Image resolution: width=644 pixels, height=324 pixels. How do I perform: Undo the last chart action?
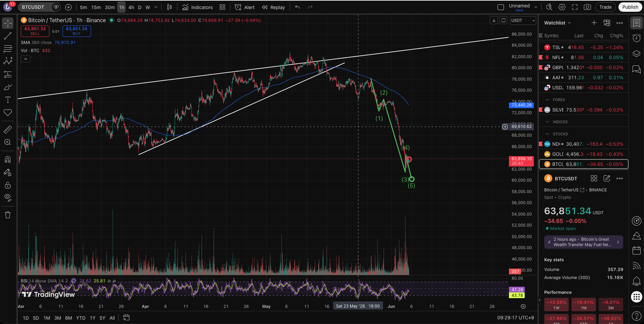(297, 7)
